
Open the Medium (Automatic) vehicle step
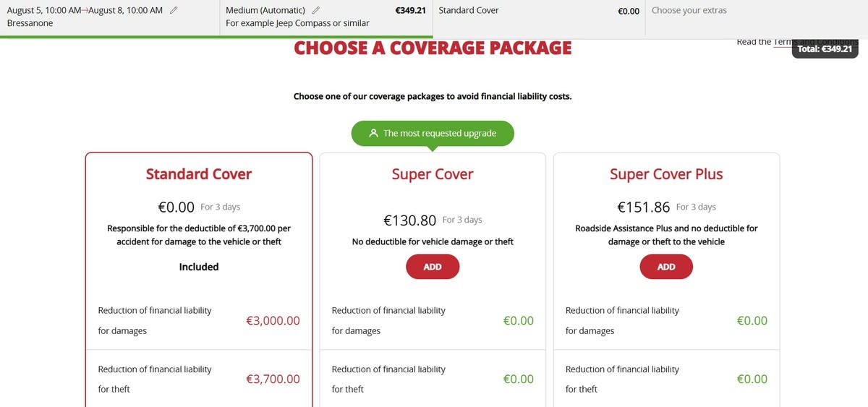tap(326, 17)
